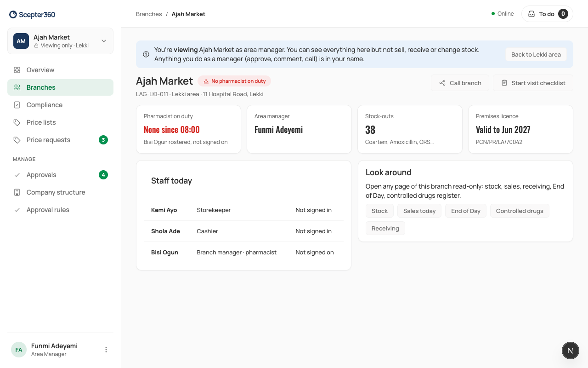Open the Controlled drugs register chip
588x368 pixels.
tap(520, 211)
